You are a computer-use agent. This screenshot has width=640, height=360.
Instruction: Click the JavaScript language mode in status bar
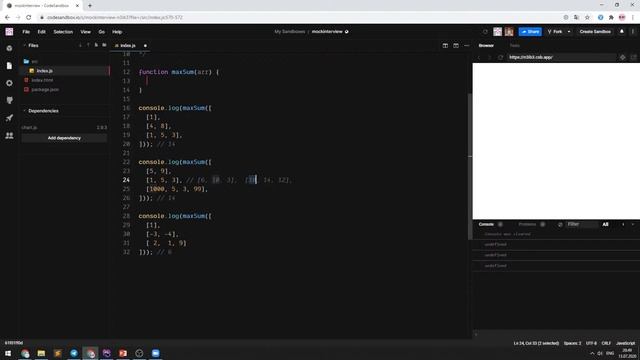pos(625,343)
